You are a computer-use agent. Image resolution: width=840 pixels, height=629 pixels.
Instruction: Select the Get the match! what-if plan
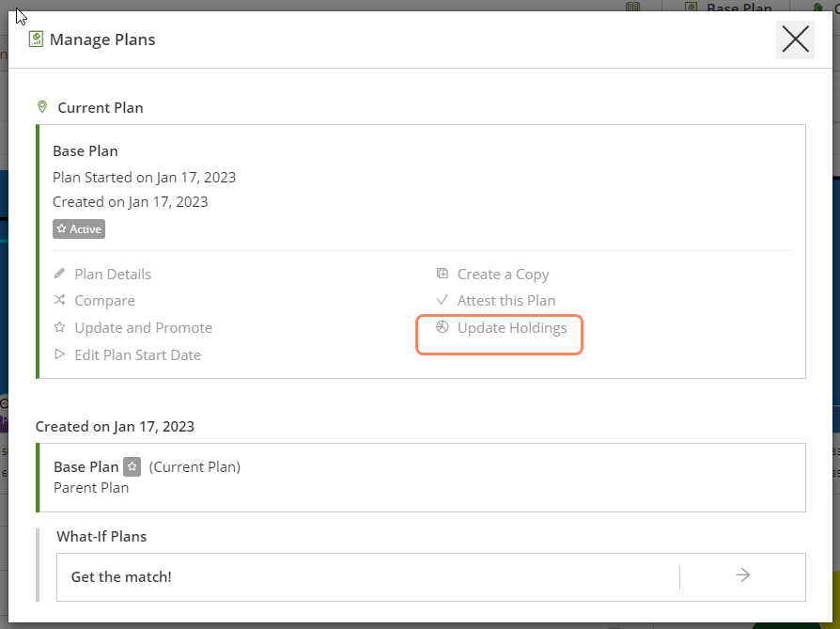367,577
